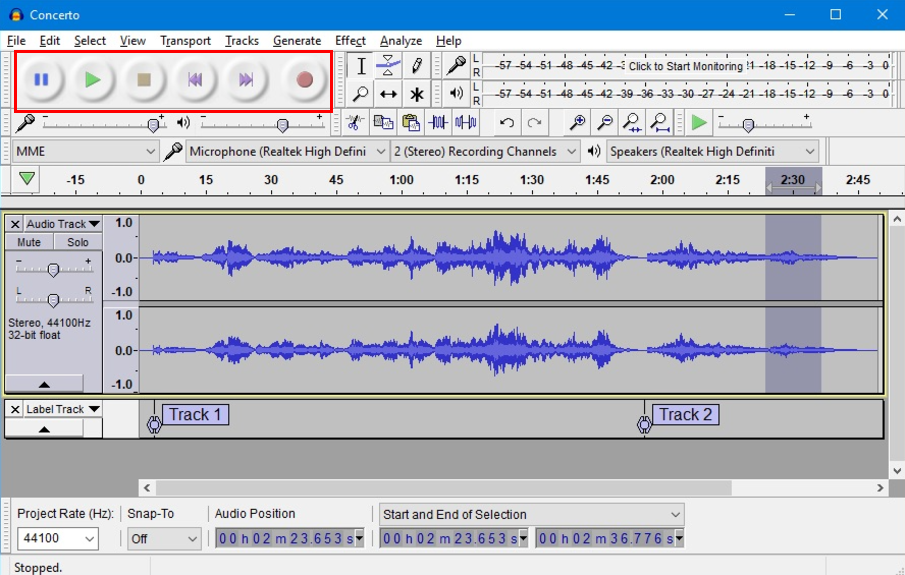905x575 pixels.
Task: Click the Audio Position time field
Action: (289, 539)
